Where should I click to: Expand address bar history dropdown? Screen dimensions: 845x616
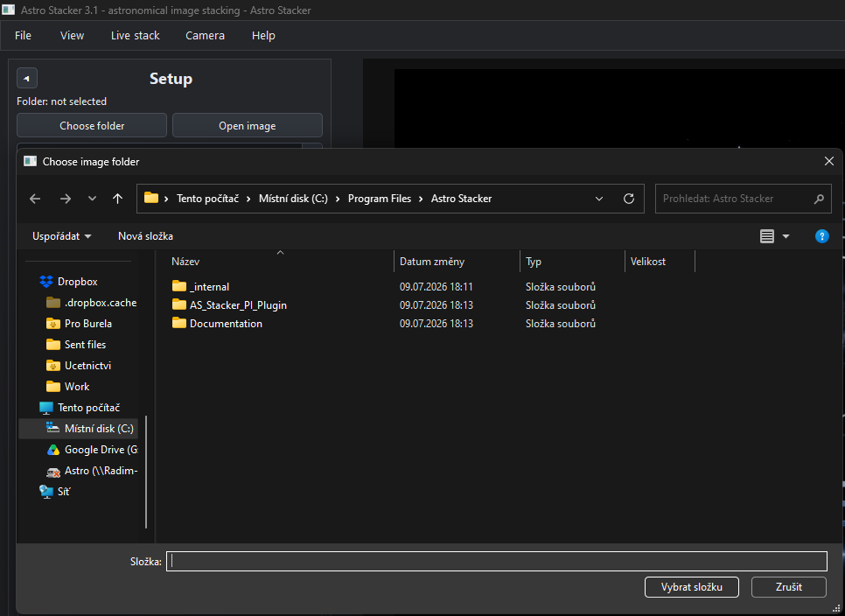click(598, 199)
